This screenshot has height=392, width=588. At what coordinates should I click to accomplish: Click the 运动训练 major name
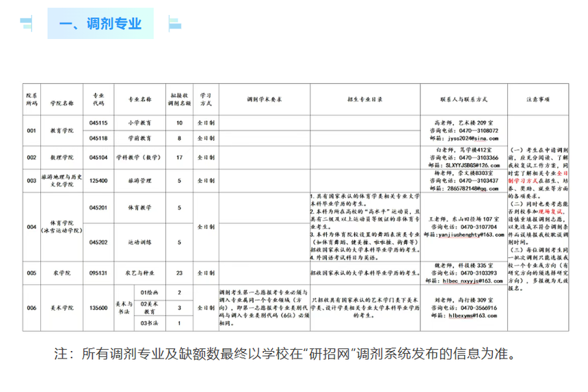coord(139,242)
